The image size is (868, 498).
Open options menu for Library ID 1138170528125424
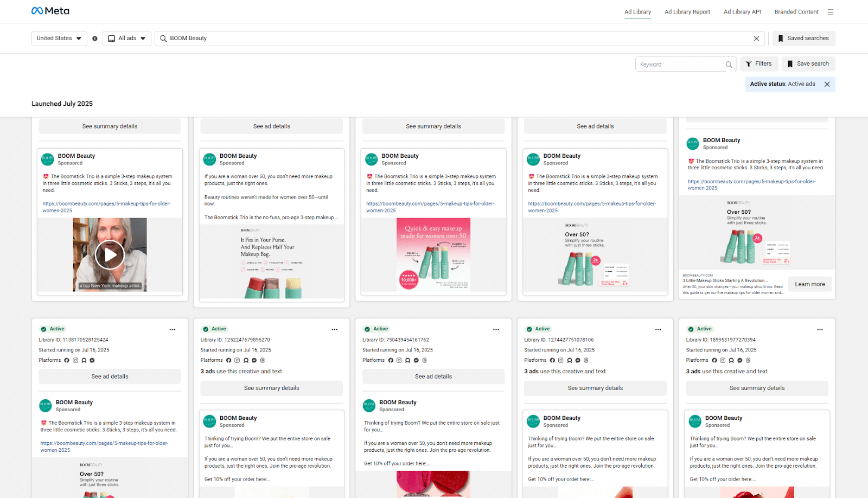click(x=173, y=329)
